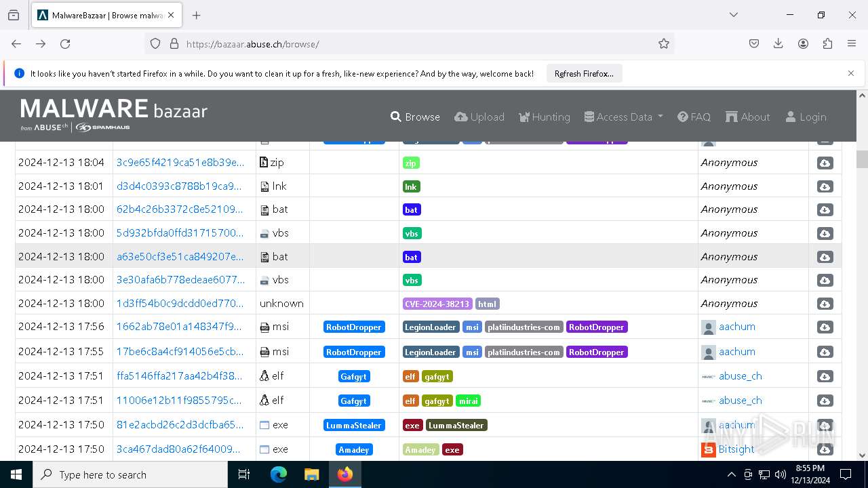Viewport: 868px width, 488px height.
Task: Click the page vertical scrollbar thumb
Action: pos(862,159)
